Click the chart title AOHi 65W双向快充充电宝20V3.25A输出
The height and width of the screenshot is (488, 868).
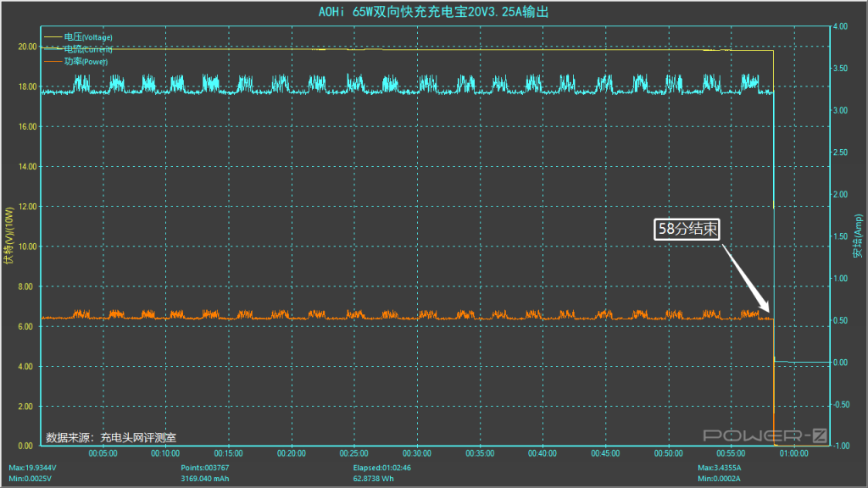coord(433,12)
